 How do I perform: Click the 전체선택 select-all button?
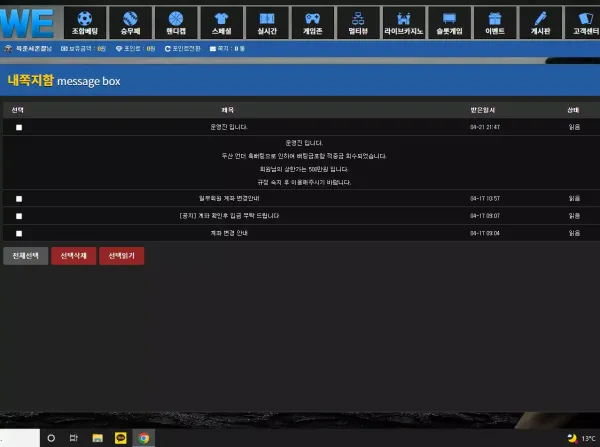pyautogui.click(x=26, y=256)
